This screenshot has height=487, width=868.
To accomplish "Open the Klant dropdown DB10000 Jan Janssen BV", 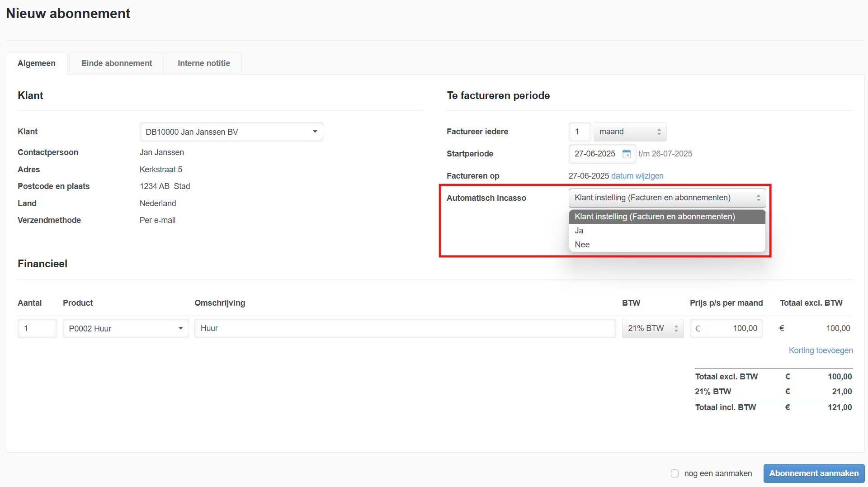I will (x=231, y=132).
